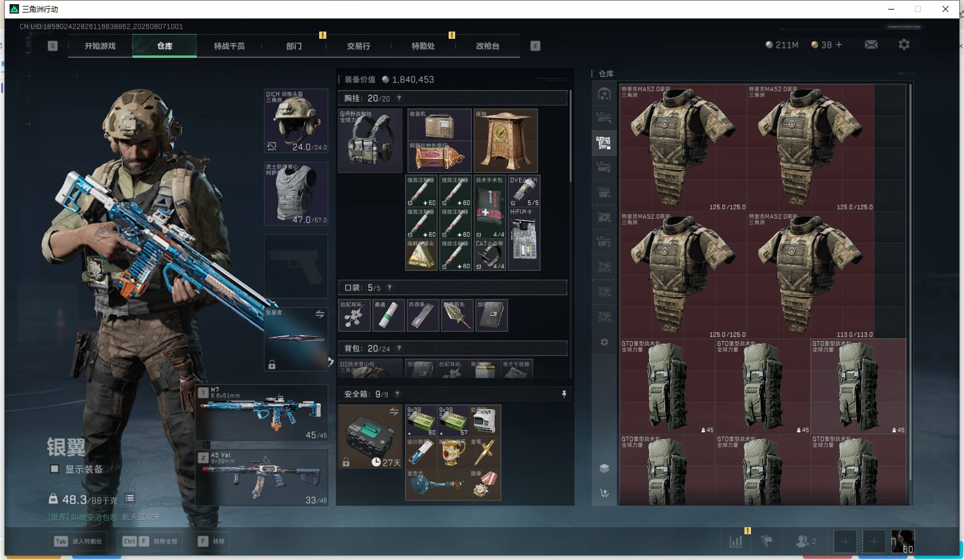Open the friends icon showing 2
The image size is (964, 560).
pyautogui.click(x=805, y=542)
